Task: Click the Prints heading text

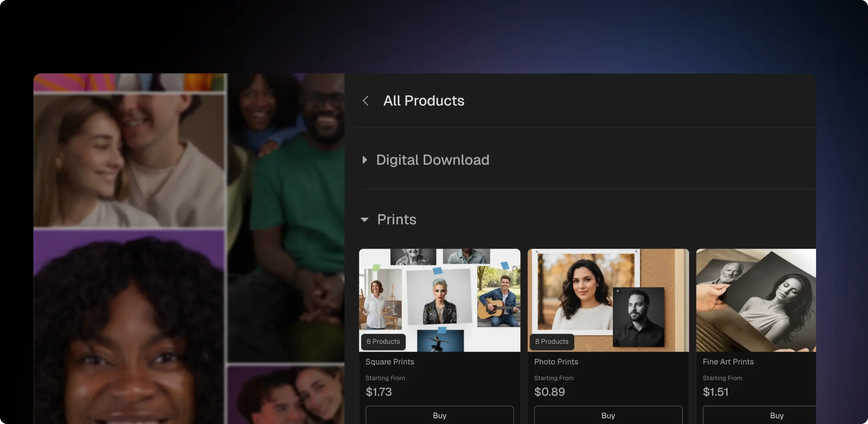Action: click(x=397, y=220)
